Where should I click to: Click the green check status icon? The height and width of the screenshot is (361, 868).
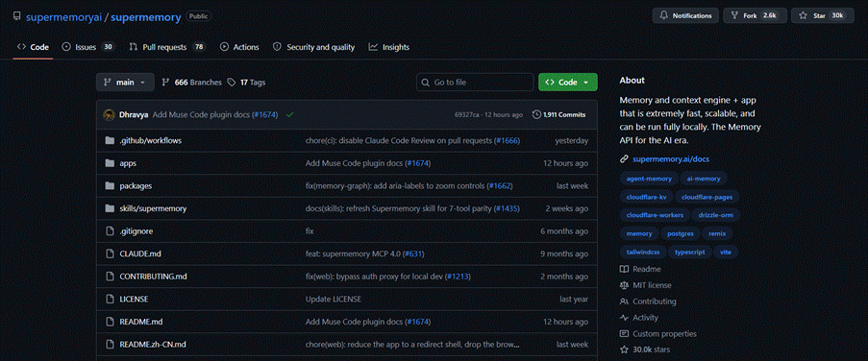289,115
